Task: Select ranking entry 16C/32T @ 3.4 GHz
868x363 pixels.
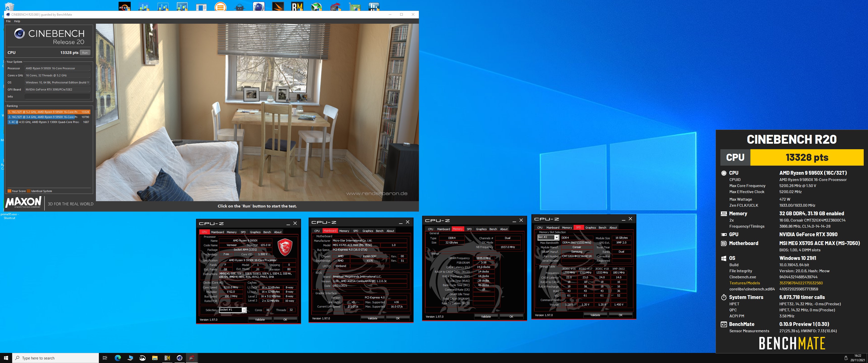Action: pyautogui.click(x=48, y=117)
